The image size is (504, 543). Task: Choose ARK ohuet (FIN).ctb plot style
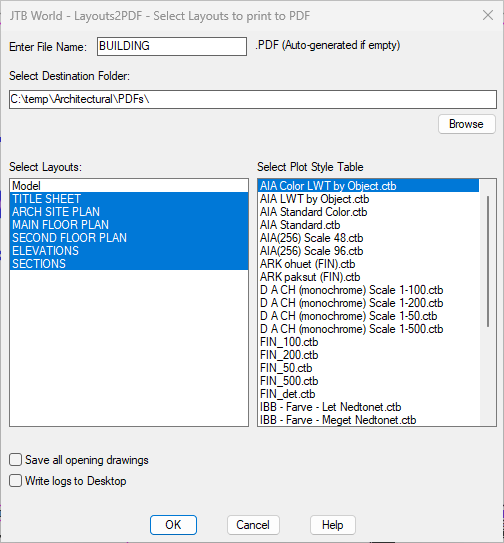pos(369,264)
